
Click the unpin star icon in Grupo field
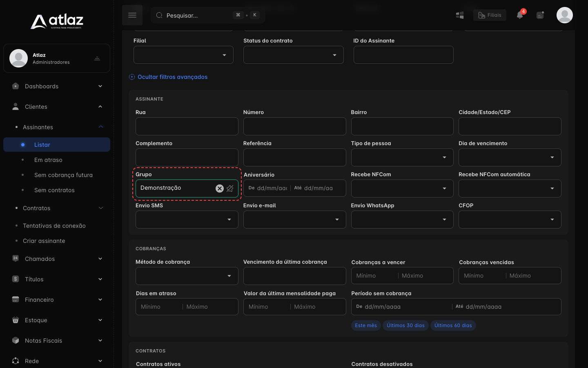click(x=230, y=188)
